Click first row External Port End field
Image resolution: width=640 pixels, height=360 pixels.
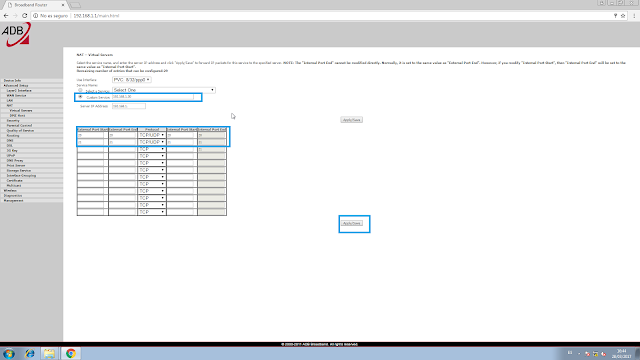click(x=122, y=135)
